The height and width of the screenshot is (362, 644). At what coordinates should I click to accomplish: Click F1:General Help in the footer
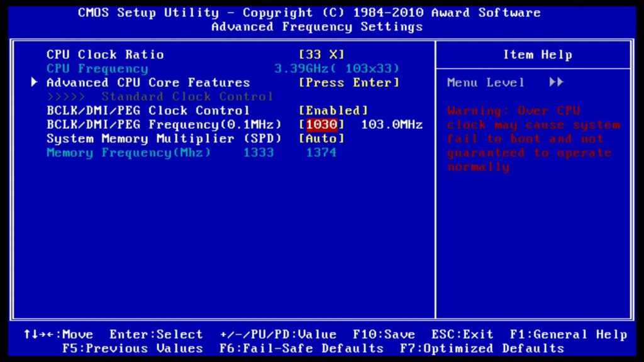click(x=568, y=334)
